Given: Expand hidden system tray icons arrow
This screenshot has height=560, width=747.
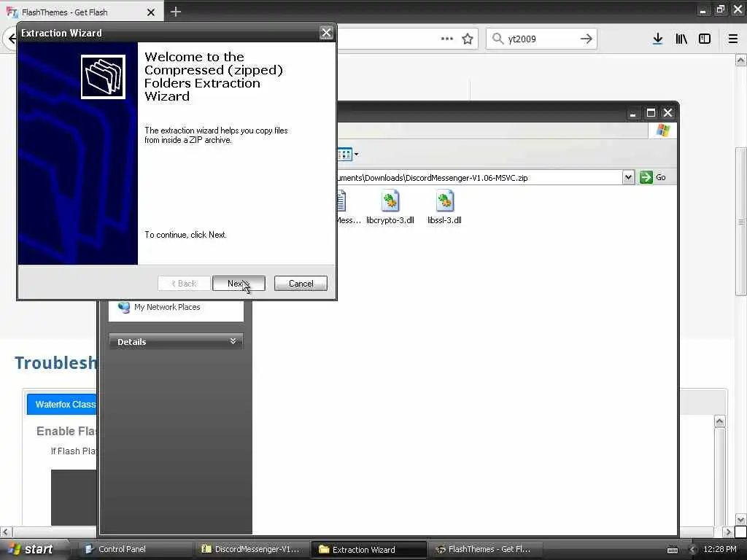Looking at the screenshot, I should pos(692,550).
